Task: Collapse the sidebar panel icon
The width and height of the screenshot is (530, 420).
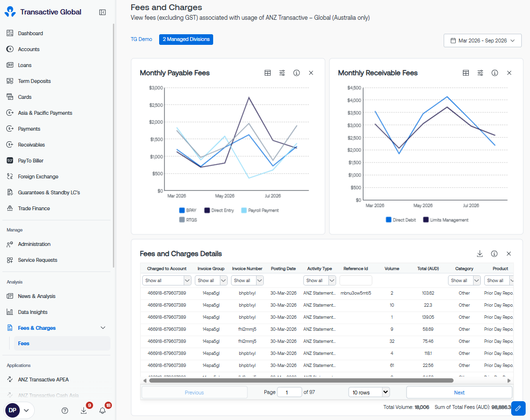Action: (102, 13)
